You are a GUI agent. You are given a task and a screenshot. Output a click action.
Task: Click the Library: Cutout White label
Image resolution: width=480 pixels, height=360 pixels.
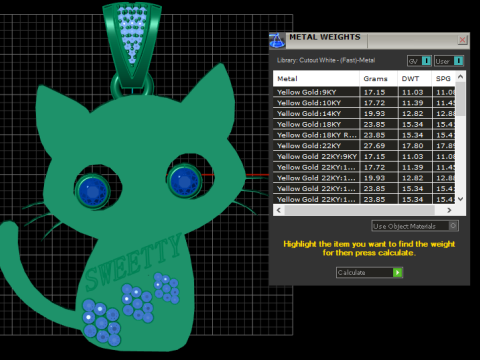click(326, 60)
